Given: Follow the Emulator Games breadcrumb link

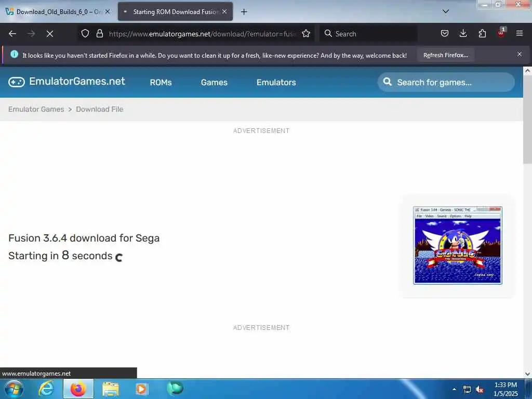Looking at the screenshot, I should pos(36,109).
